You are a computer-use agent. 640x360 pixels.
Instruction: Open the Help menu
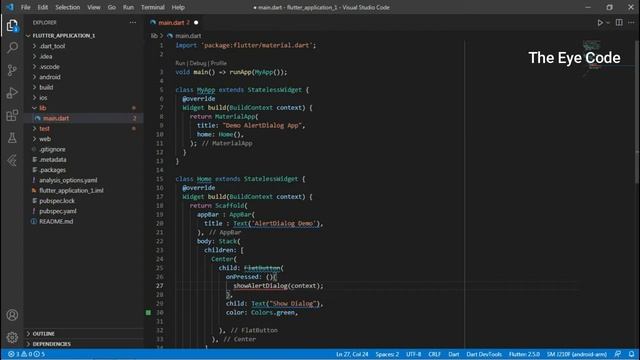tap(178, 7)
